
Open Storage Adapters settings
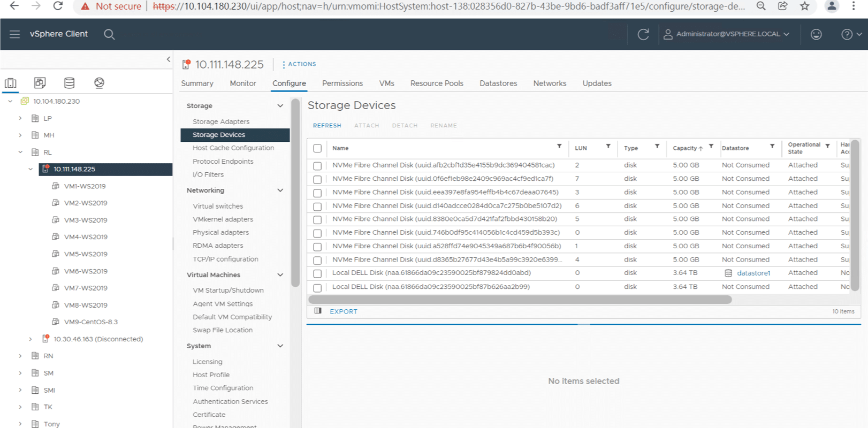click(221, 121)
